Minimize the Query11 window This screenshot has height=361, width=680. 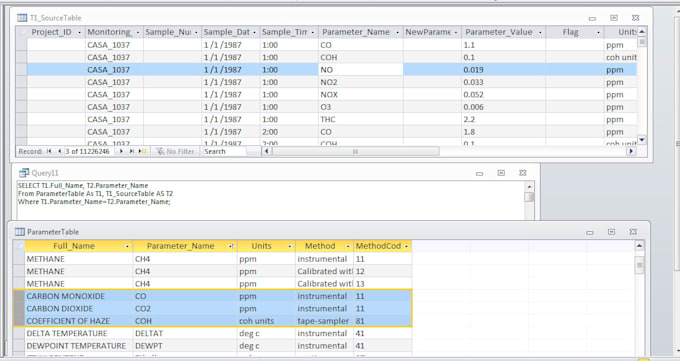[x=479, y=173]
